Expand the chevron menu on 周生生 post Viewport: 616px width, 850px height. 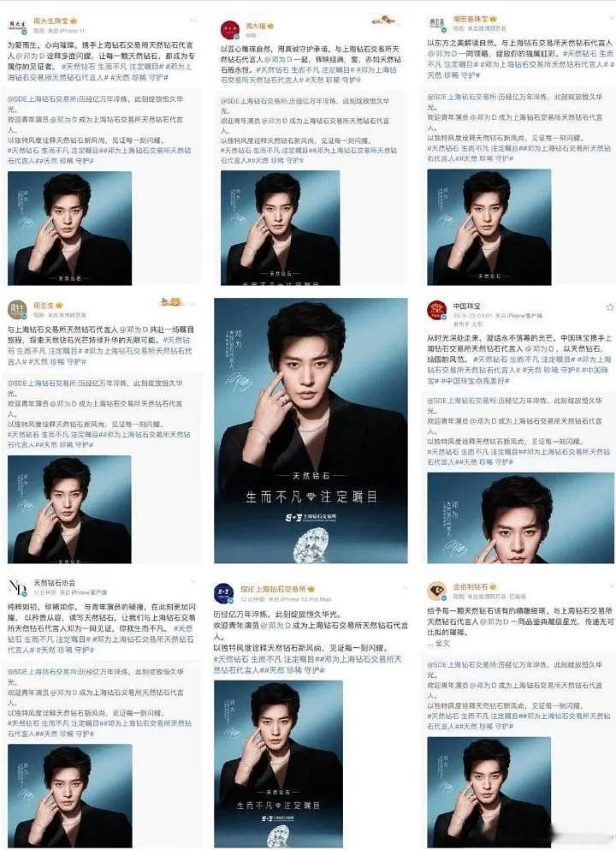192,305
